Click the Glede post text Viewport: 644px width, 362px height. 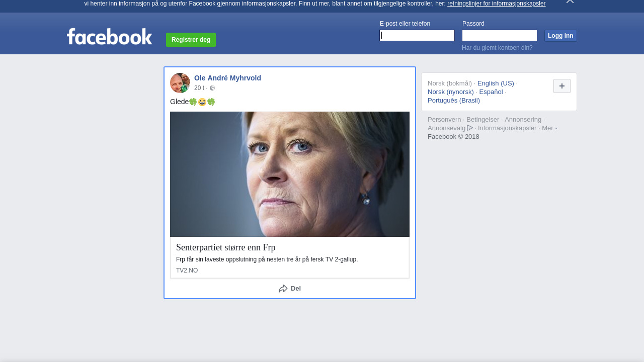point(179,102)
